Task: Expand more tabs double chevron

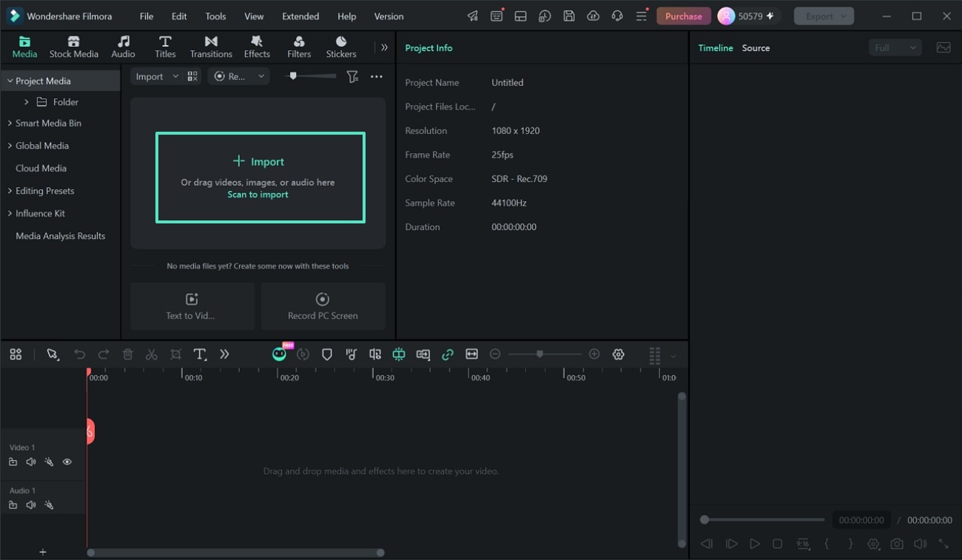Action: tap(384, 47)
